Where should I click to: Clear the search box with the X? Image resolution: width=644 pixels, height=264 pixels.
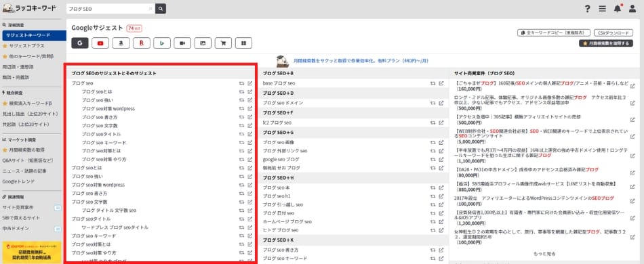150,9
